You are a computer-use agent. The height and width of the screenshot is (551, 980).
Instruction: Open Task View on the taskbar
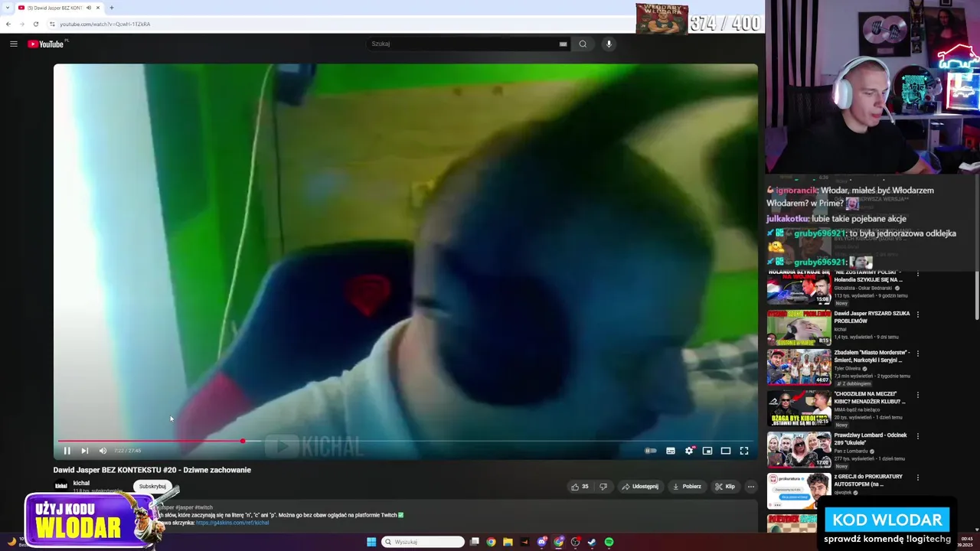tap(475, 542)
